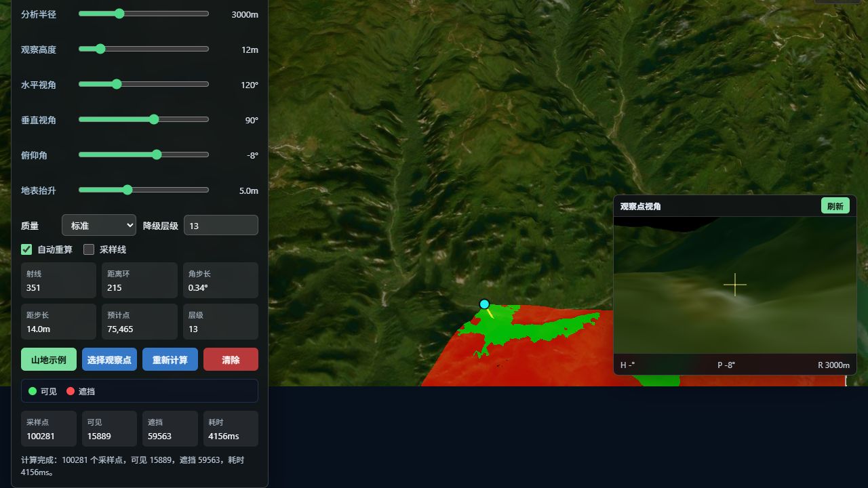Enable the 采样线 checkbox
The width and height of the screenshot is (868, 488).
(x=89, y=249)
